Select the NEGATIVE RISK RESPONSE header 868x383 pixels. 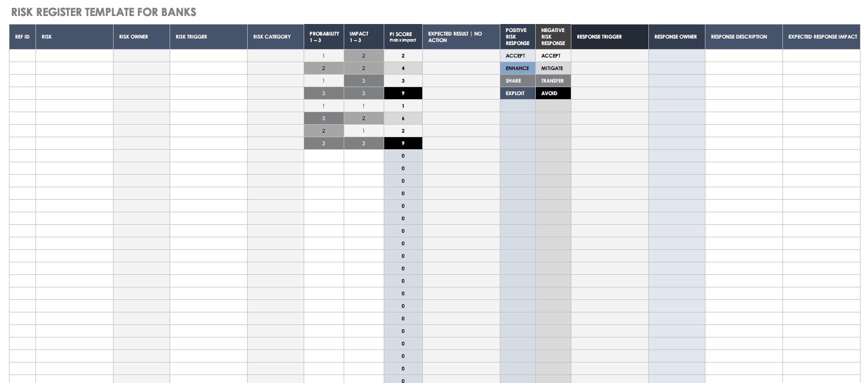553,37
